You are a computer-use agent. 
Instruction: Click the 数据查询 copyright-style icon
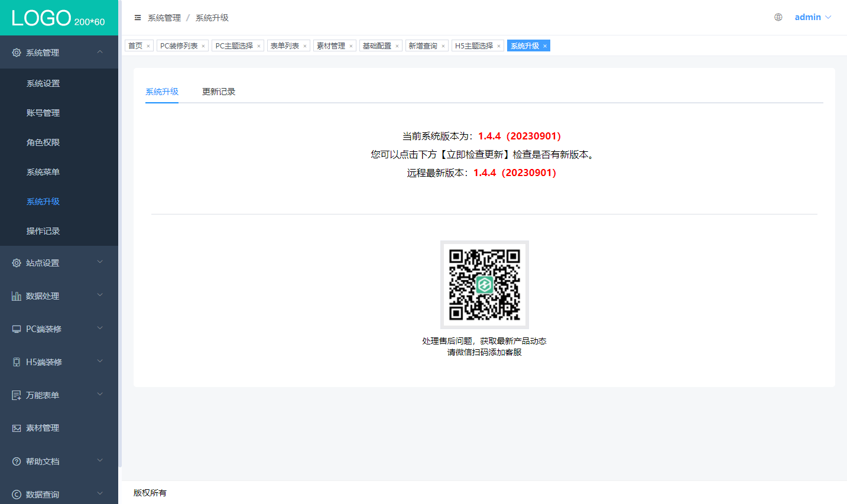click(17, 495)
